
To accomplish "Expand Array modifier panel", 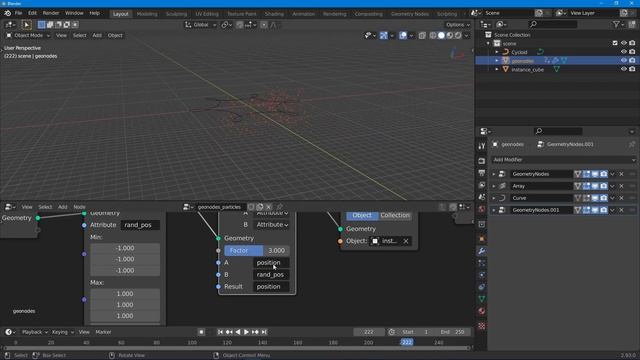I will [494, 186].
